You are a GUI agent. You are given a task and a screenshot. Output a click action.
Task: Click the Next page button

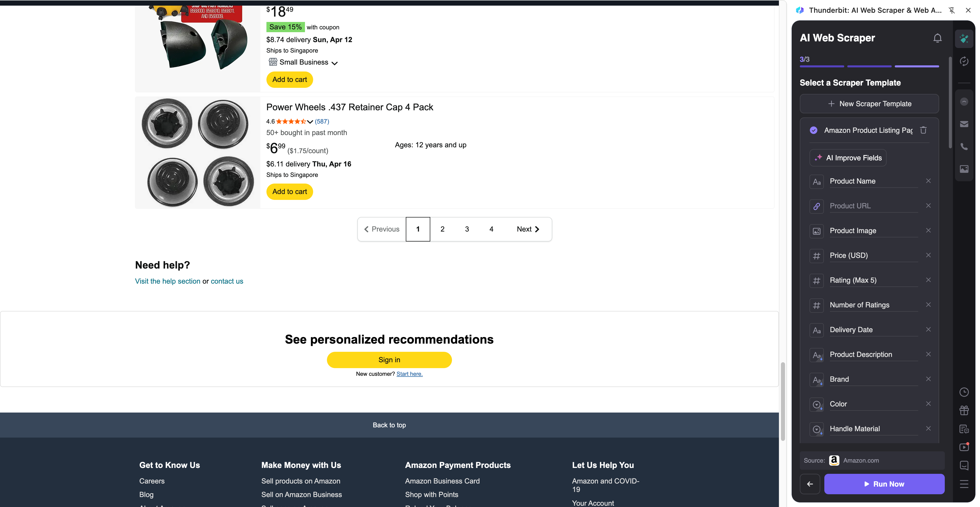point(528,229)
